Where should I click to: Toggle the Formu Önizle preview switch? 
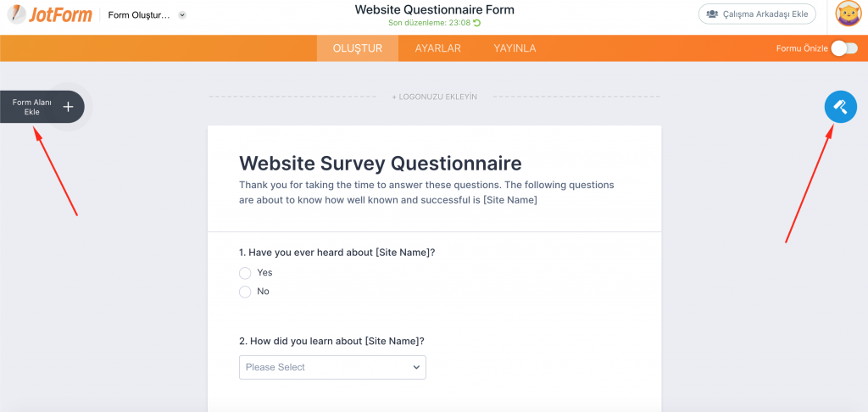tap(844, 48)
